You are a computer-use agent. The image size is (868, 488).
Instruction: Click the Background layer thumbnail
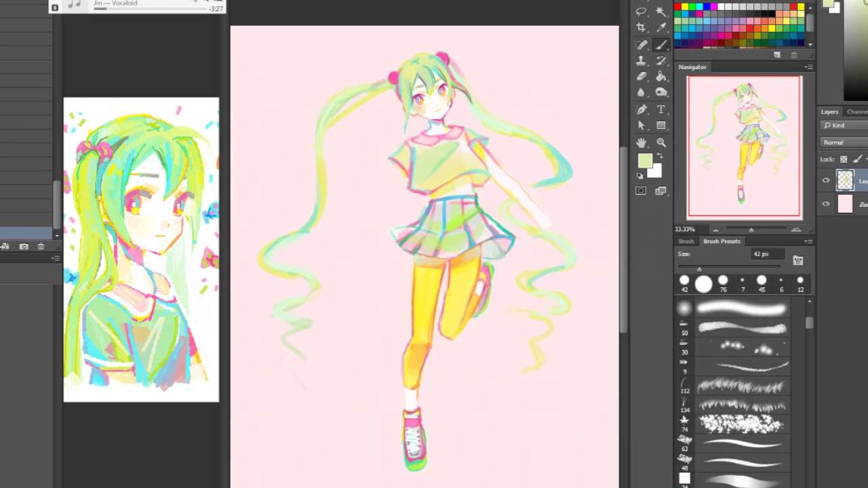pos(845,203)
